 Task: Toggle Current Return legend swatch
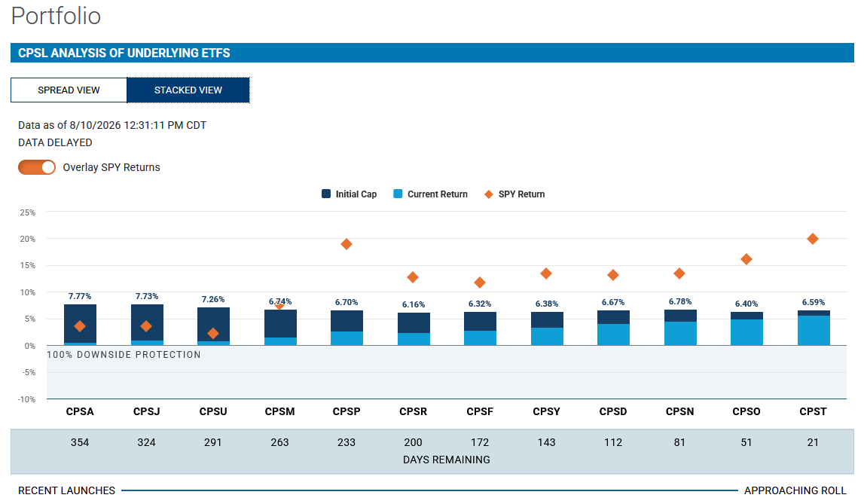[x=398, y=194]
